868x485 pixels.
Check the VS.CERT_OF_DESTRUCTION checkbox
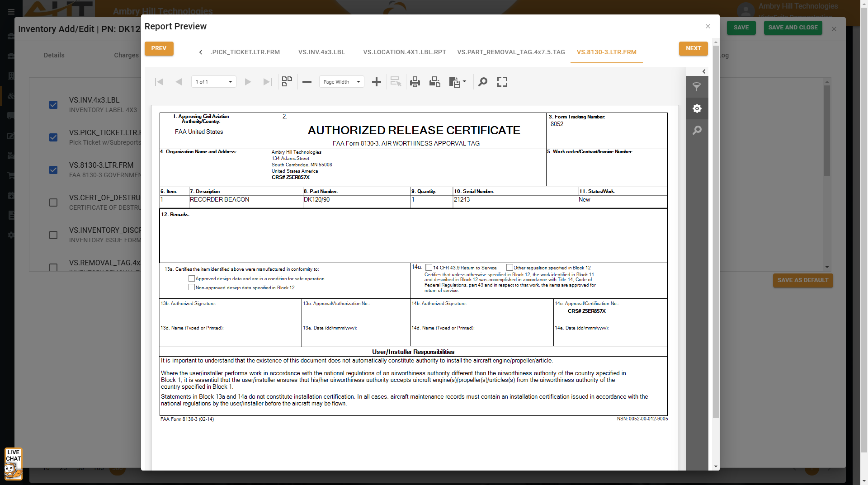click(x=53, y=202)
